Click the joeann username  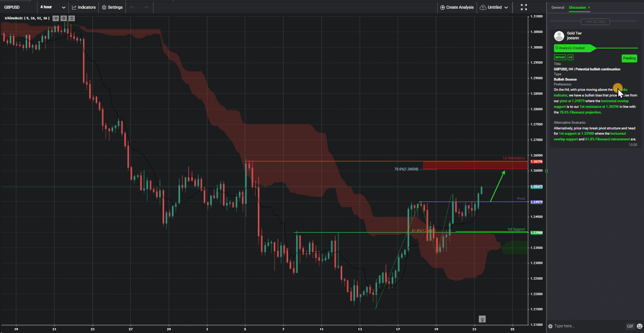[x=573, y=38]
